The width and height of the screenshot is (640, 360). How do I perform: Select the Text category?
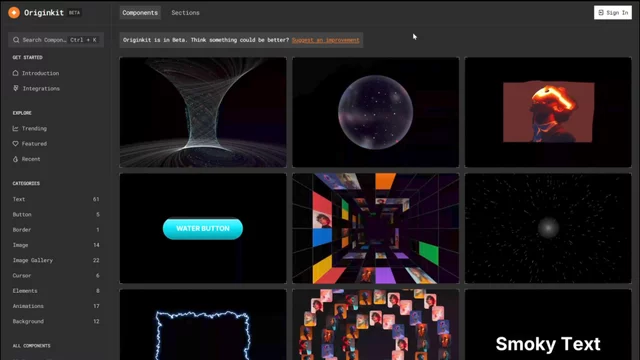[56, 199]
